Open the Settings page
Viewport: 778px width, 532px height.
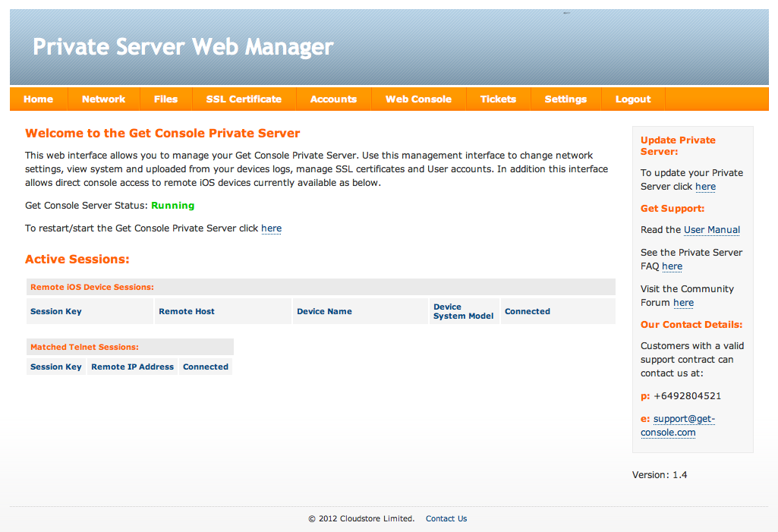pyautogui.click(x=565, y=99)
